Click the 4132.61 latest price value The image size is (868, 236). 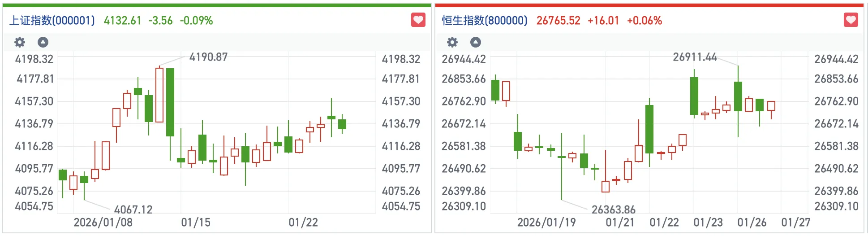(x=122, y=21)
